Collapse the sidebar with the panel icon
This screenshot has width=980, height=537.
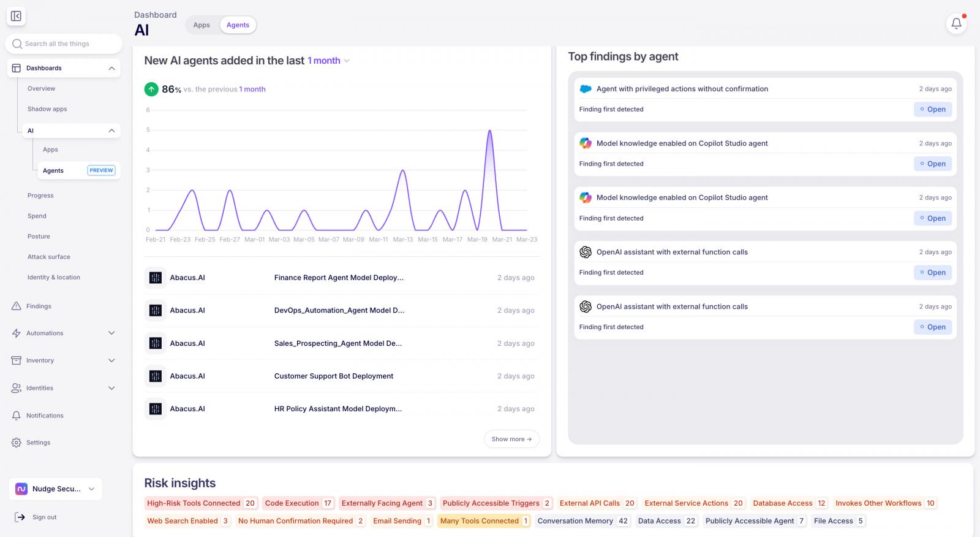[x=16, y=17]
